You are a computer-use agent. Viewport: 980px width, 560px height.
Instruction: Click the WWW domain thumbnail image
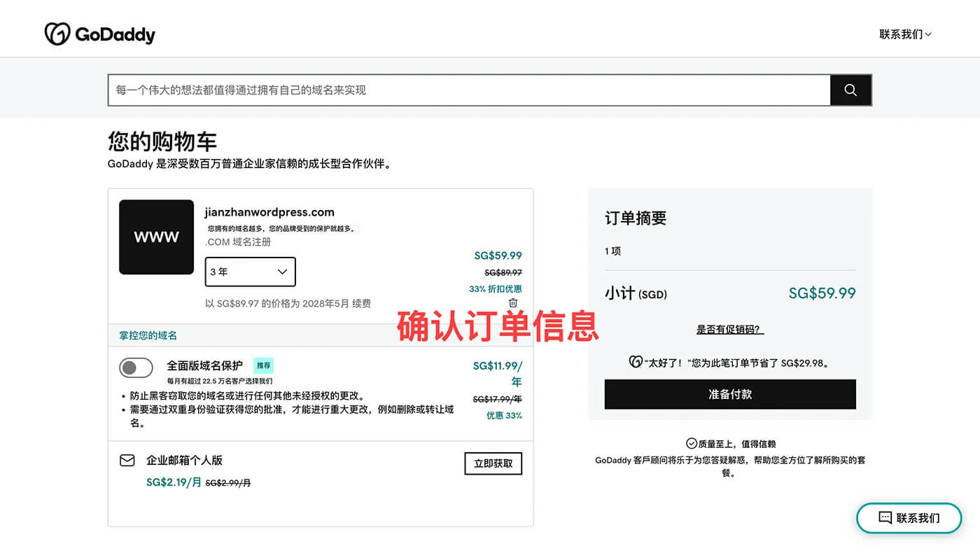click(x=156, y=237)
